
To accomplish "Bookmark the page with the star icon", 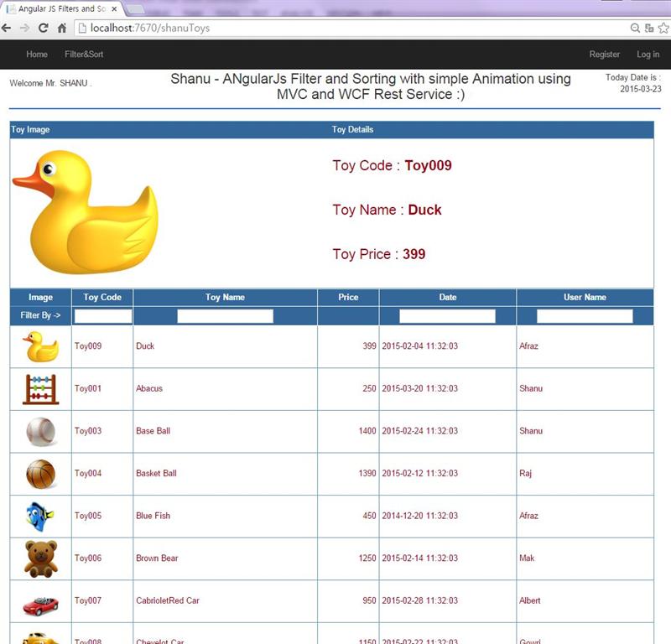I will pos(662,28).
